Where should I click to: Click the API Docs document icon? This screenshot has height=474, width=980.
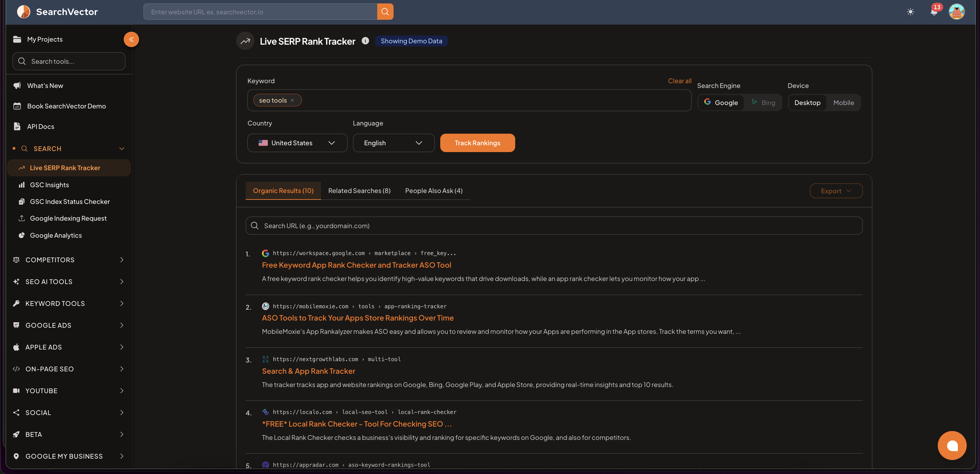click(x=17, y=127)
